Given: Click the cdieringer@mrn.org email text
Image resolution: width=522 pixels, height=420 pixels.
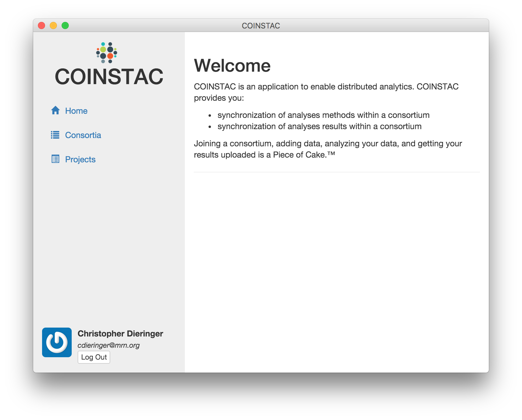Looking at the screenshot, I should click(x=108, y=345).
